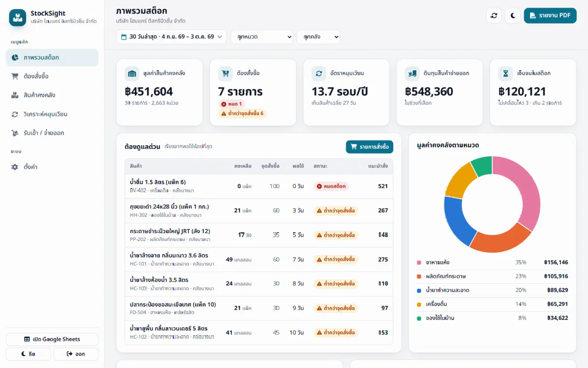
Task: Expand the ทุกคลัง warehouse dropdown
Action: tap(318, 37)
